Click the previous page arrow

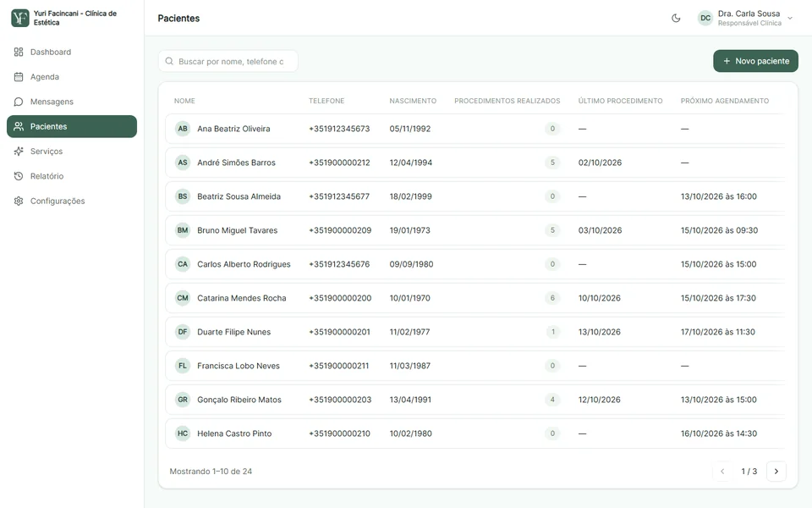722,472
